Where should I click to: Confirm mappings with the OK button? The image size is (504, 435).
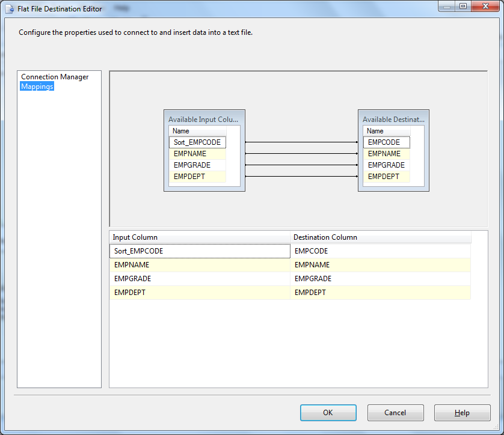[328, 413]
